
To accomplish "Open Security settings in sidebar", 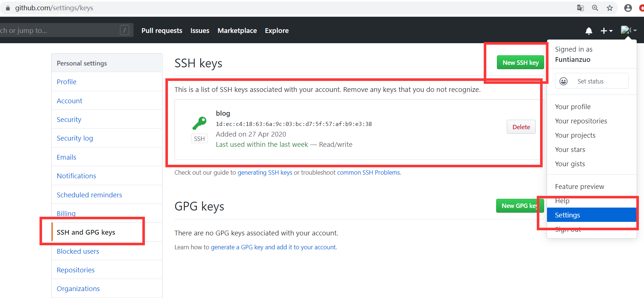I will point(69,119).
